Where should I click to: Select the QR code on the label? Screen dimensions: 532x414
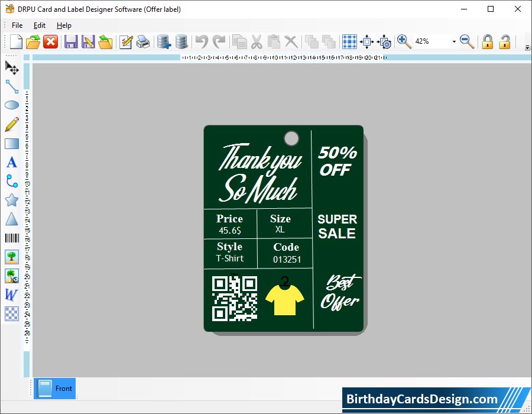pos(235,298)
